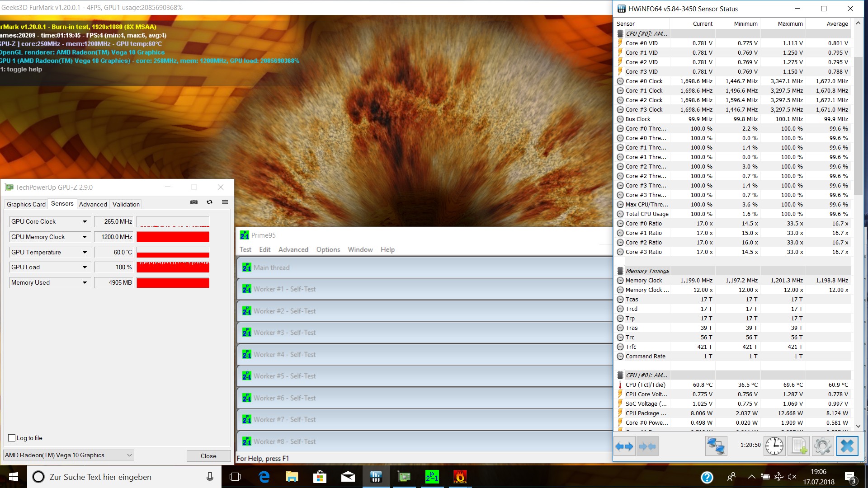Open People icon in system tray

731,477
